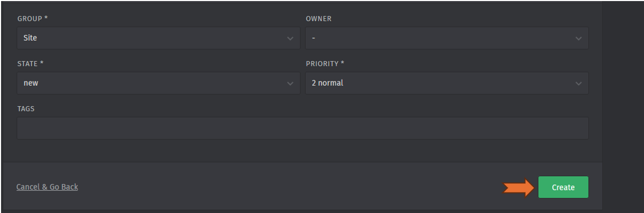Screen dimensions: 644x213
Task: Click the '2 normal' priority value
Action: [x=327, y=83]
